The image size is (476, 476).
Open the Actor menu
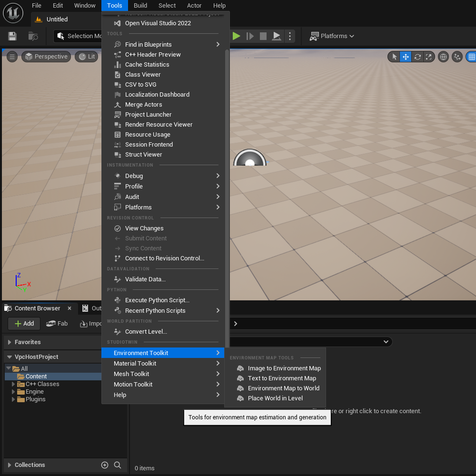click(194, 5)
